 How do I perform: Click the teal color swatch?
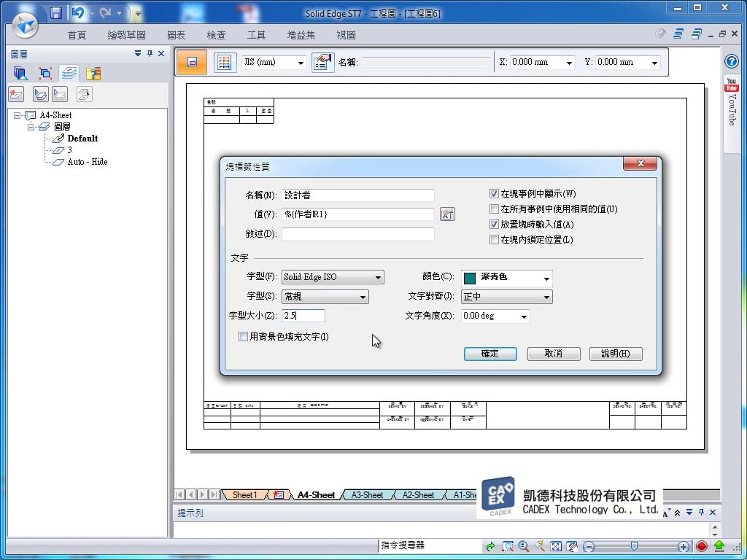[x=470, y=278]
